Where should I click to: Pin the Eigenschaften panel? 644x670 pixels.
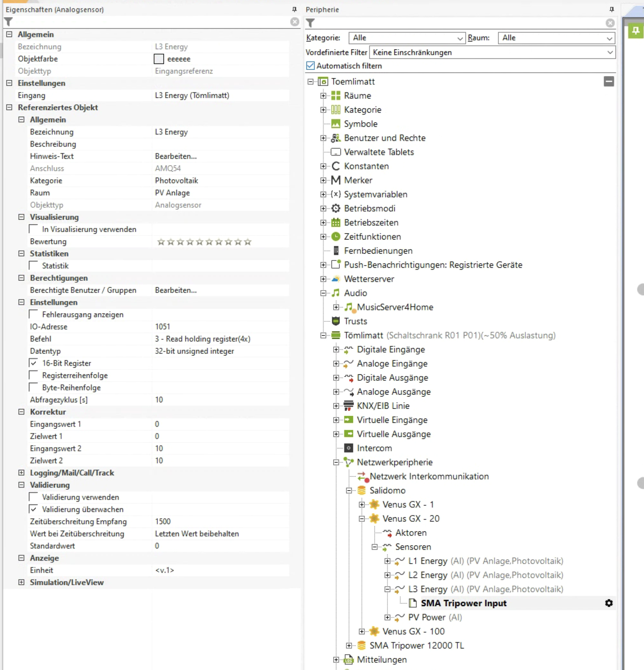[x=294, y=9]
